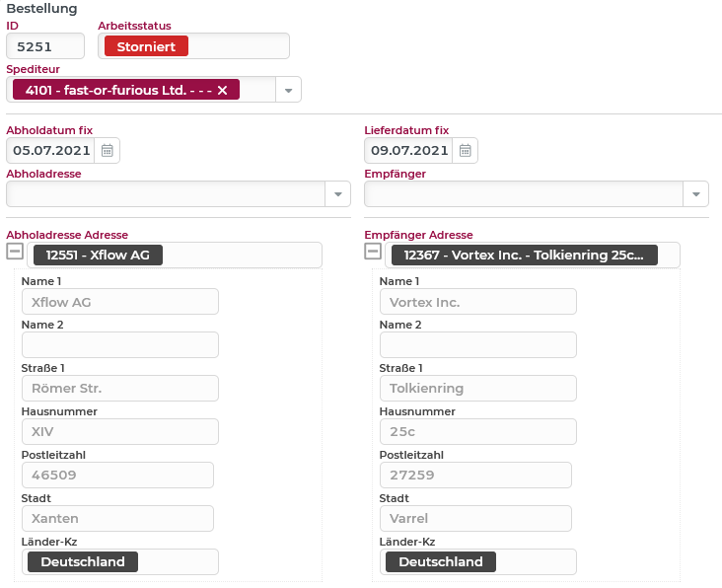Click the Stornierte status badge
Viewport: 722px width, 588px height.
point(146,46)
